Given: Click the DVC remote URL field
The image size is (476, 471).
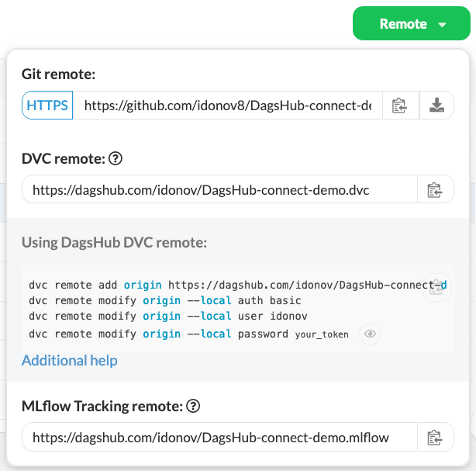Looking at the screenshot, I should (219, 189).
